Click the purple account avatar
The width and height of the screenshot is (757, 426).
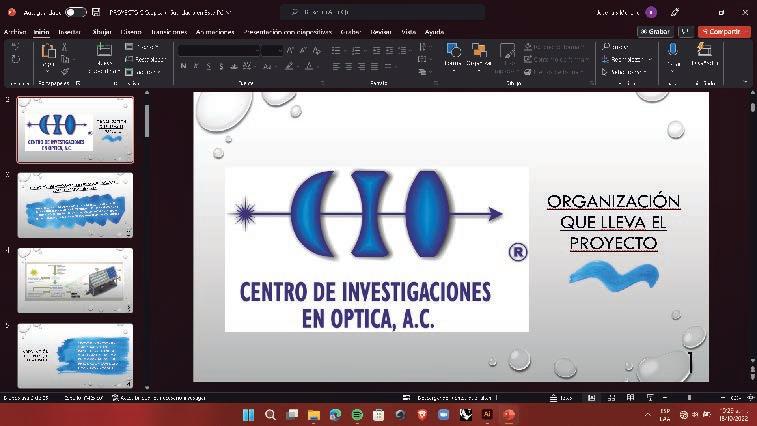(651, 12)
